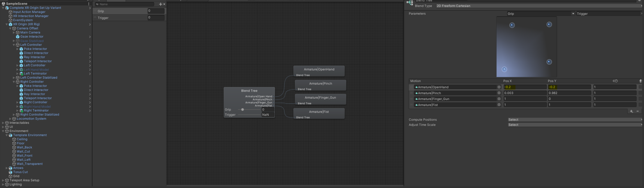Select the Armature|Fist graph node
Screen dimensions: 644x188
[319, 113]
